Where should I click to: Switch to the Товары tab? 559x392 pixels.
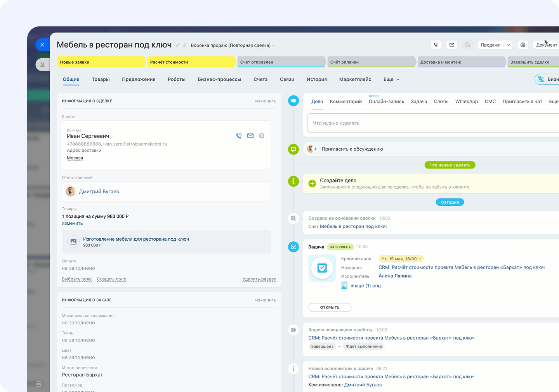click(101, 80)
